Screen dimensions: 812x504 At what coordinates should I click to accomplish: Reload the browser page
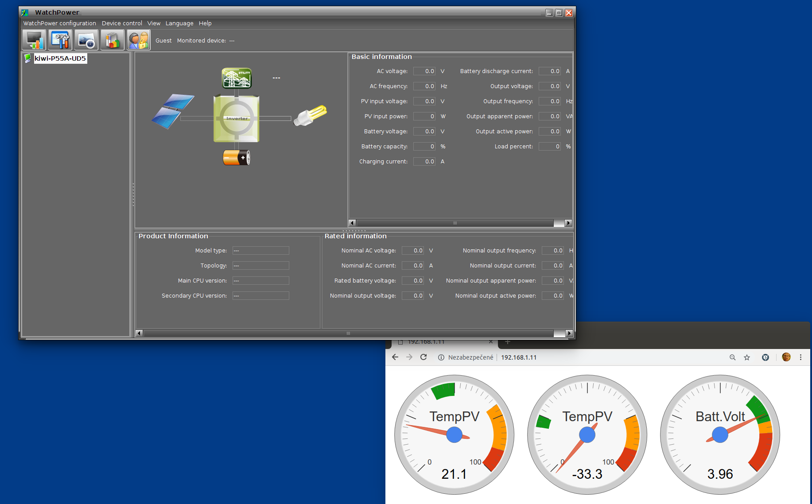point(423,357)
